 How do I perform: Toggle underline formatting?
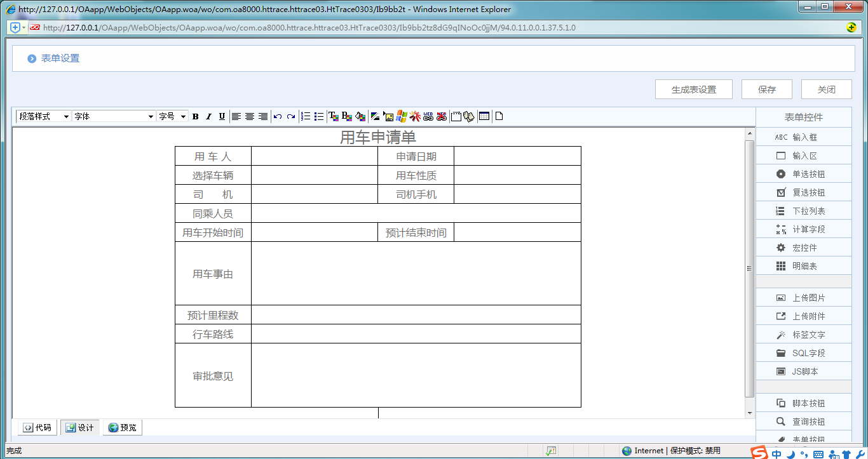click(x=222, y=116)
